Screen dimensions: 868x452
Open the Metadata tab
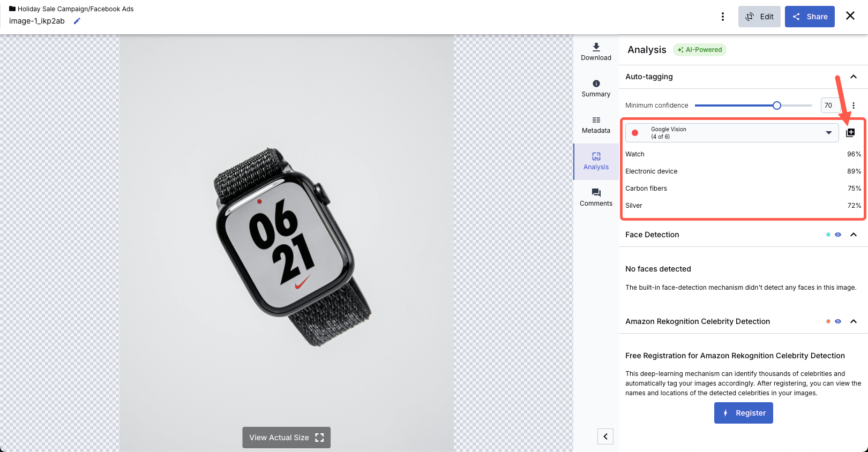(596, 125)
